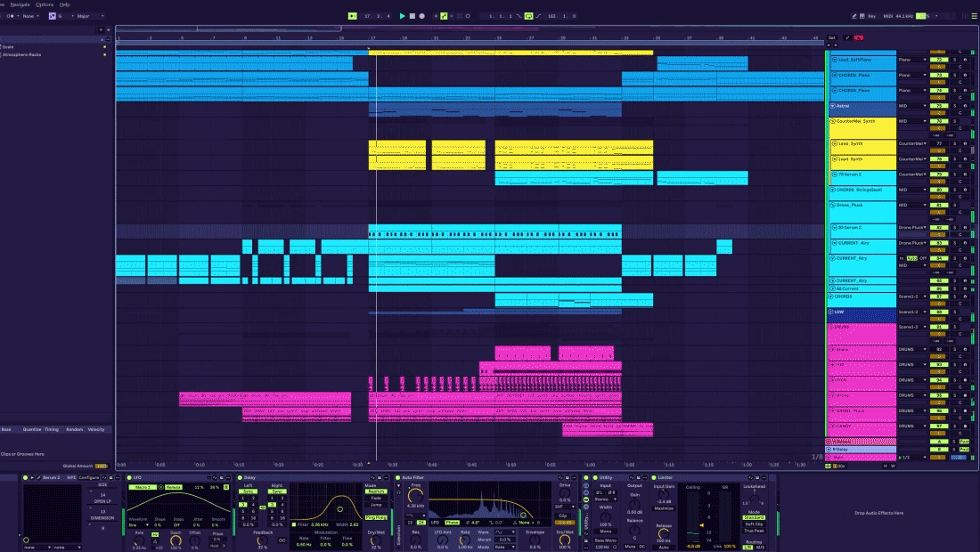Screen dimensions: 980x552
Task: Open the MID routing dropdown on Astral
Action: [x=912, y=106]
